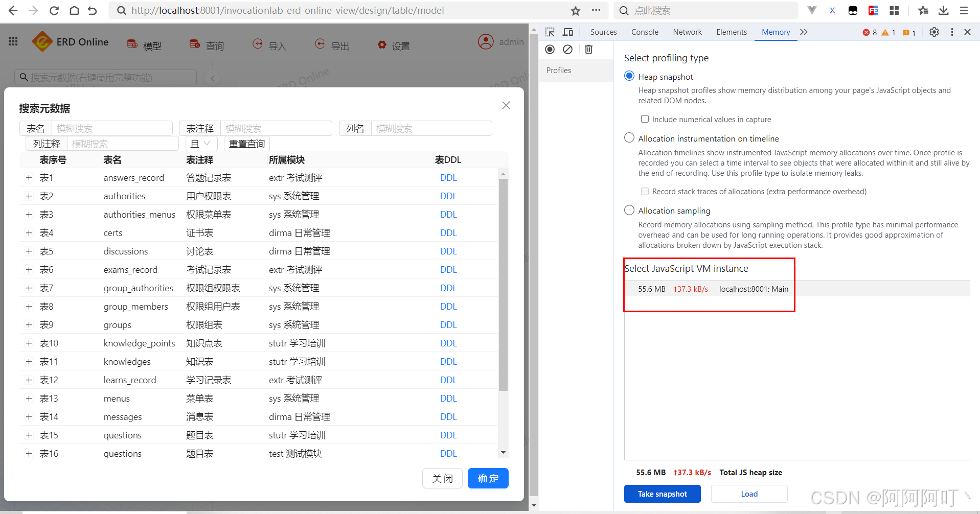Click the ERD Online logo
This screenshot has height=514, width=980.
[70, 41]
